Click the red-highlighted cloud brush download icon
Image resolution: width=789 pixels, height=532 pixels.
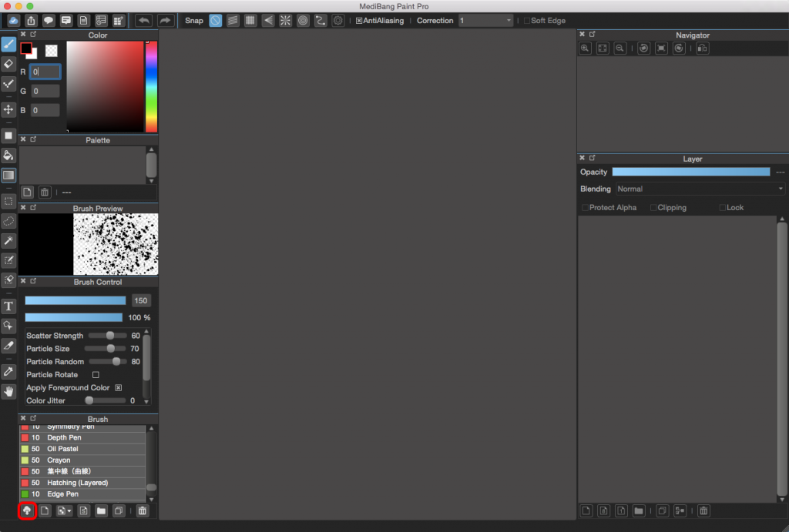[27, 510]
